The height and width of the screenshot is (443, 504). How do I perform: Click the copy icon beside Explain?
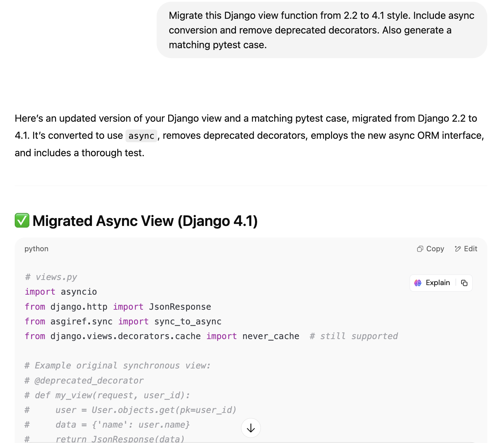click(464, 283)
